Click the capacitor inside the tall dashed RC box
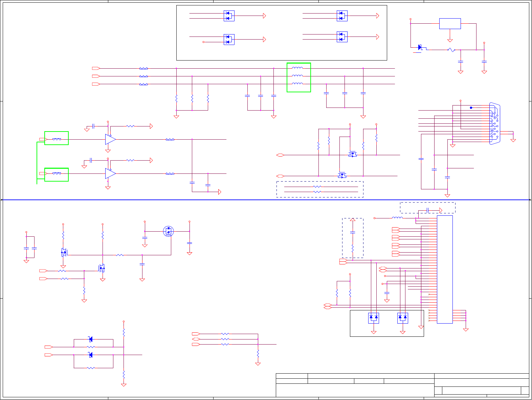This screenshot has height=400, width=532. 353,233
